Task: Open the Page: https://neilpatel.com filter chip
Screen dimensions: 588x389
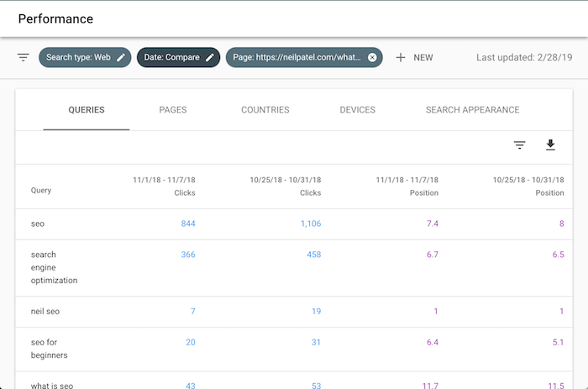Action: coord(304,57)
